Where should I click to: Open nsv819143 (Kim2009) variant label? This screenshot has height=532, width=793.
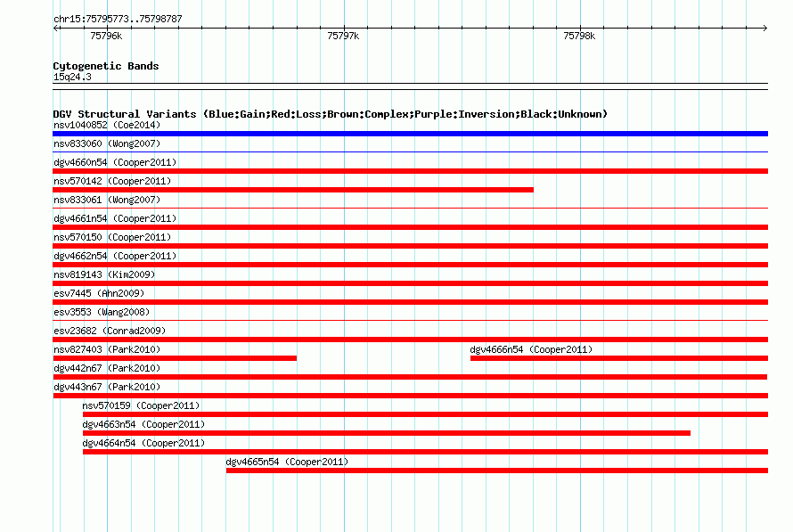104,274
